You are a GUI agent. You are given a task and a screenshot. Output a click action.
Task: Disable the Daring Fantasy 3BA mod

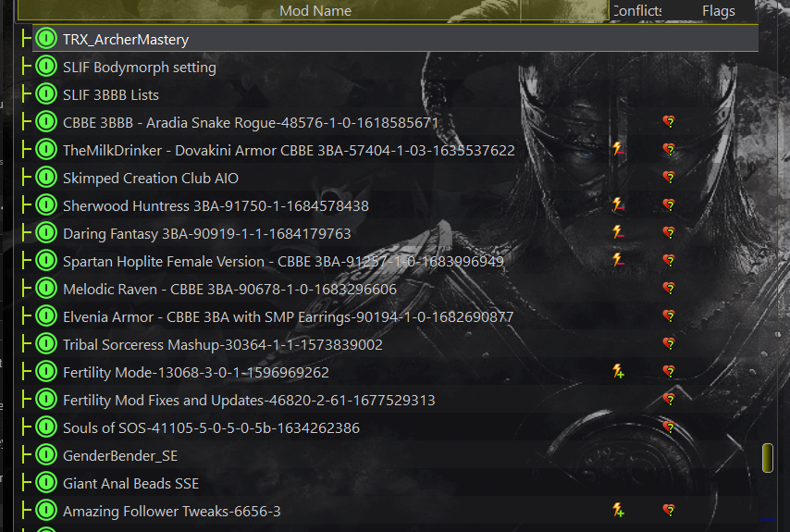[x=46, y=233]
